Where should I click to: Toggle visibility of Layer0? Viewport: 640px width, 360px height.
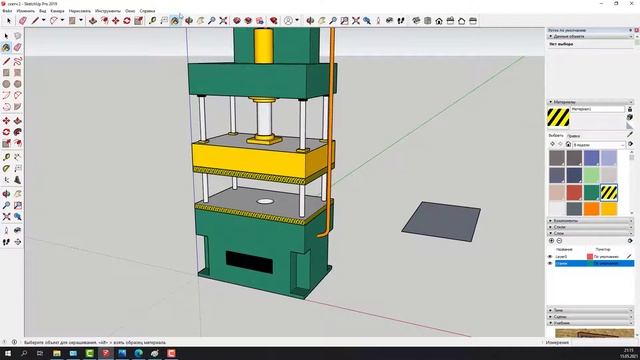coord(550,256)
